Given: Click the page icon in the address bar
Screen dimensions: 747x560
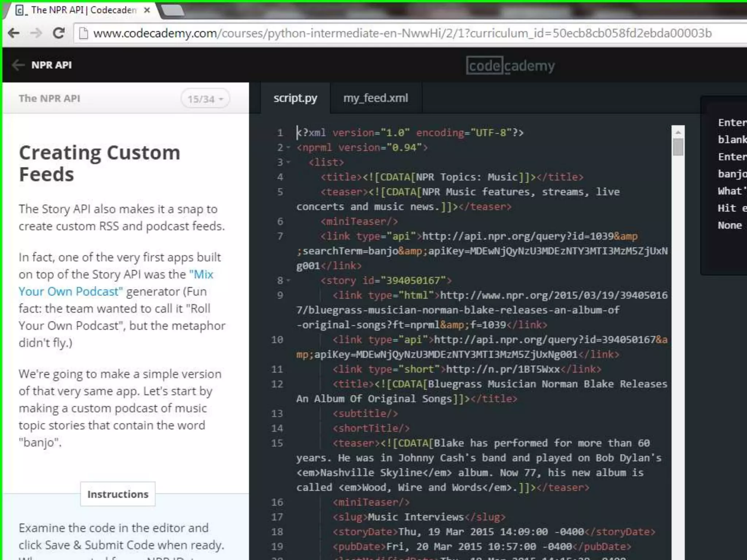Looking at the screenshot, I should (x=84, y=33).
